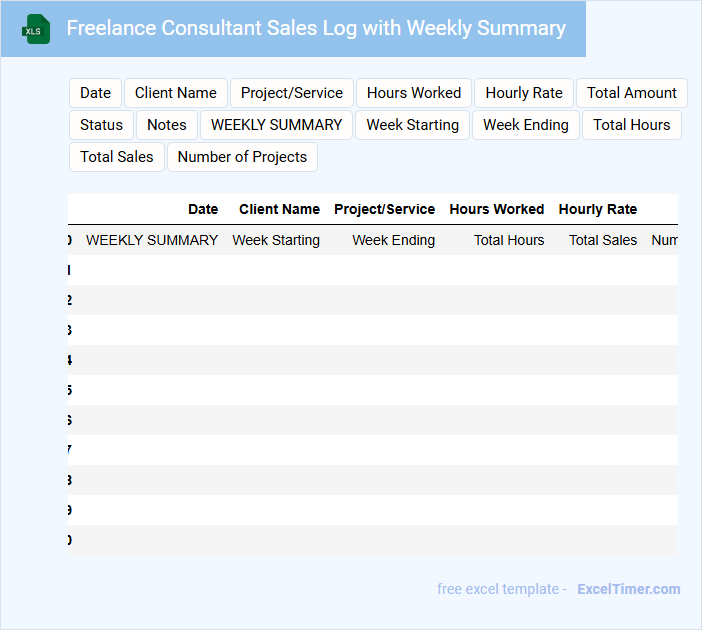Open the ExcelTimer.com link
The height and width of the screenshot is (630, 702).
click(x=629, y=589)
